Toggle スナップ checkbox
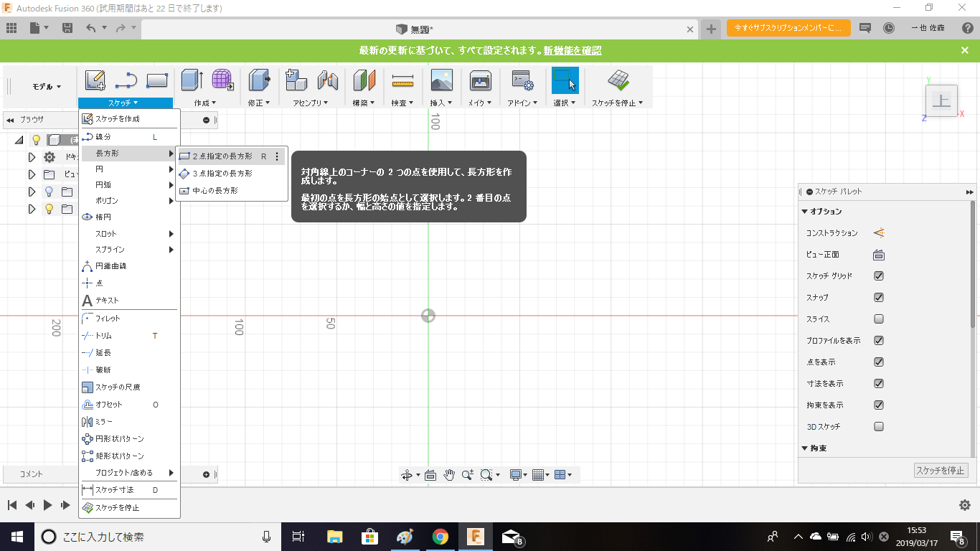The width and height of the screenshot is (980, 551). (x=879, y=298)
